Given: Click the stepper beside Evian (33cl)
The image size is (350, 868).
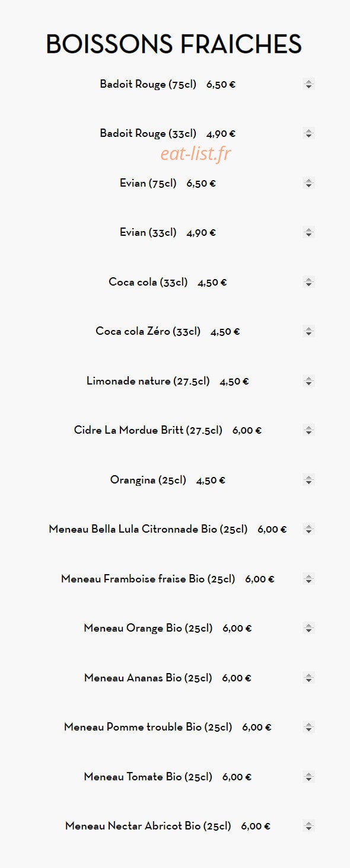Looking at the screenshot, I should 308,232.
